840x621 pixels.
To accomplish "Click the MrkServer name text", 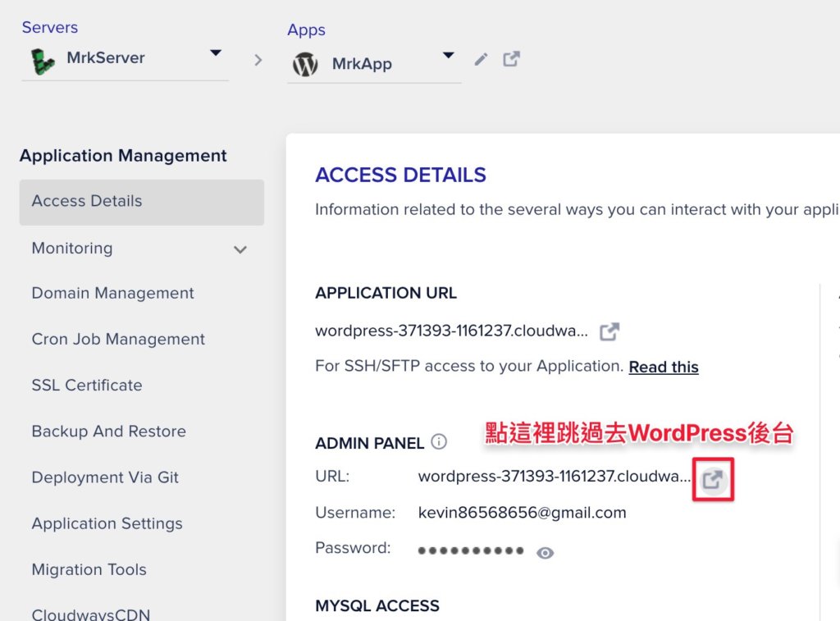I will [x=106, y=58].
